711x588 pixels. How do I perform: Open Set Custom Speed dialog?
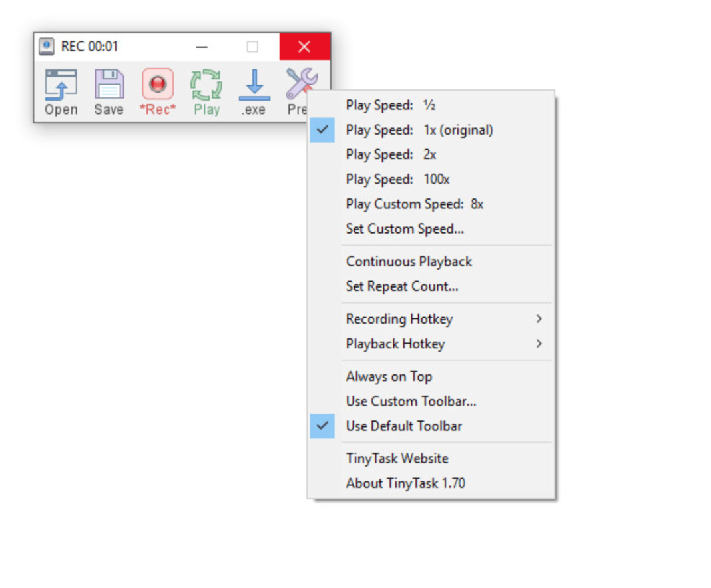tap(405, 228)
